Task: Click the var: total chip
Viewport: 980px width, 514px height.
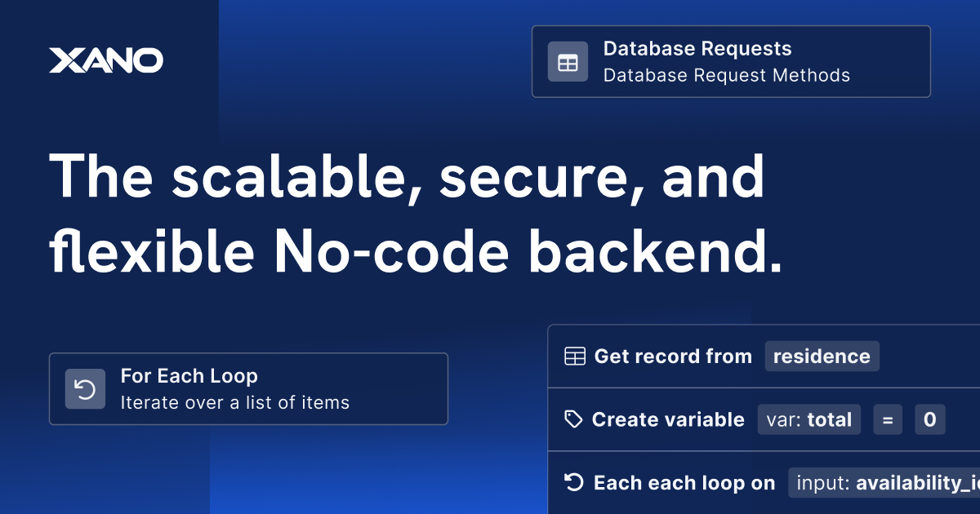Action: pyautogui.click(x=808, y=419)
